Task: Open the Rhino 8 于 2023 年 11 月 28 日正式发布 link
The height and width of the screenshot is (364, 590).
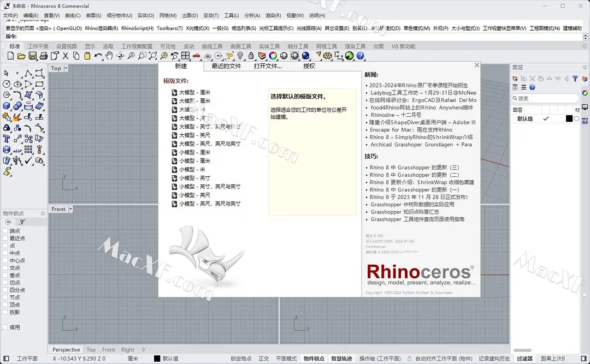Action: click(418, 197)
